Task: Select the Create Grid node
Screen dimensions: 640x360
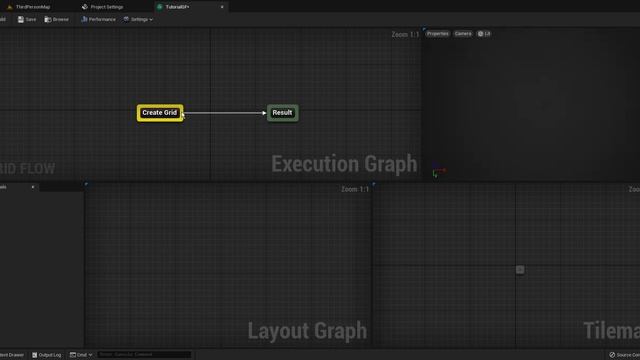Action: (160, 113)
